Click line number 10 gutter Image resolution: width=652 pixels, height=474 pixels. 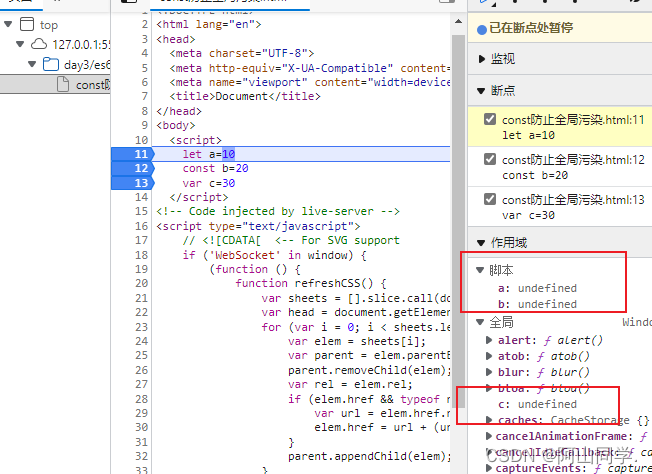coord(141,140)
